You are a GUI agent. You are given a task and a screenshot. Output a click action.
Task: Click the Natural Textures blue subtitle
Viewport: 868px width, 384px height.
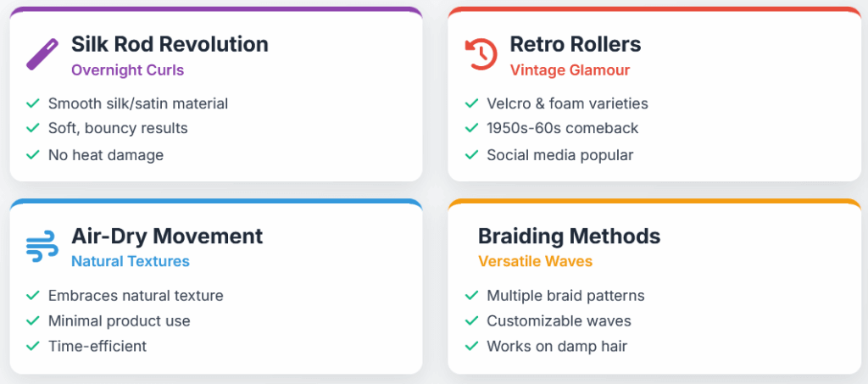[131, 261]
